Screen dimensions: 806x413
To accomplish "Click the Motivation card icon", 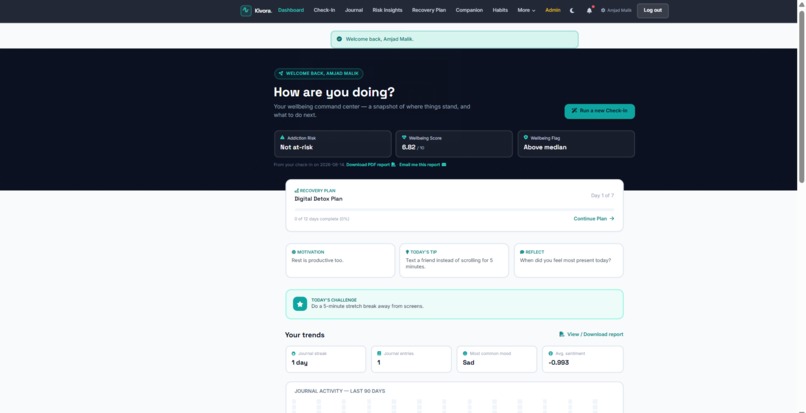I will pyautogui.click(x=294, y=252).
